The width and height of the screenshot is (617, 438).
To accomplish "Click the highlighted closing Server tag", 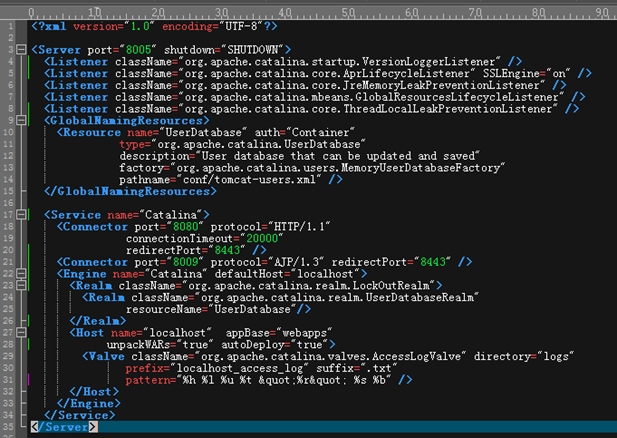I will pyautogui.click(x=64, y=427).
